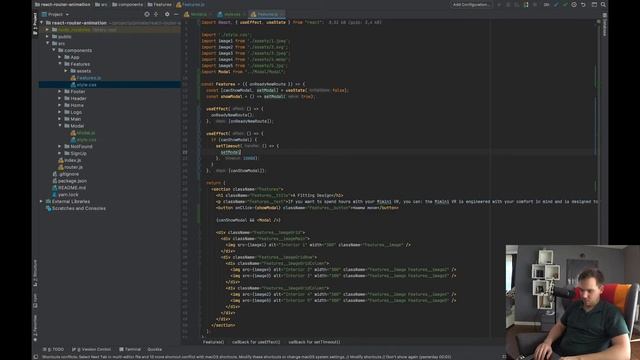Collapse the src folder

[x=47, y=43]
